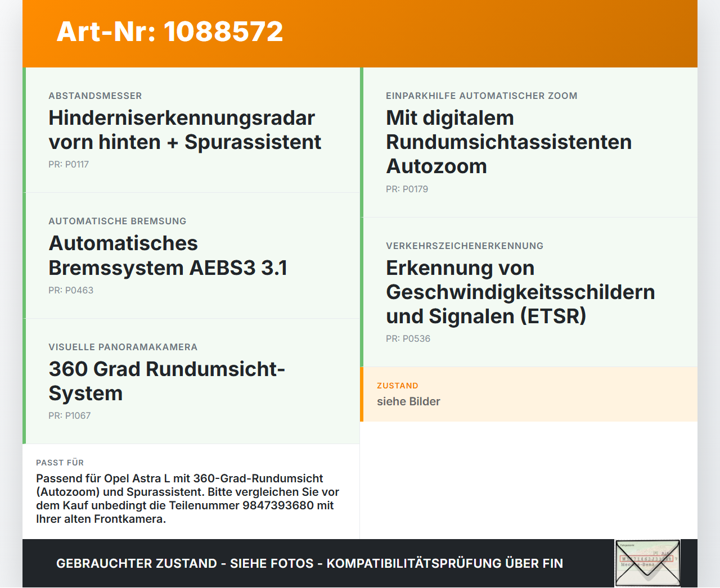
Task: Click the code "PR: P0463"
Action: (71, 291)
